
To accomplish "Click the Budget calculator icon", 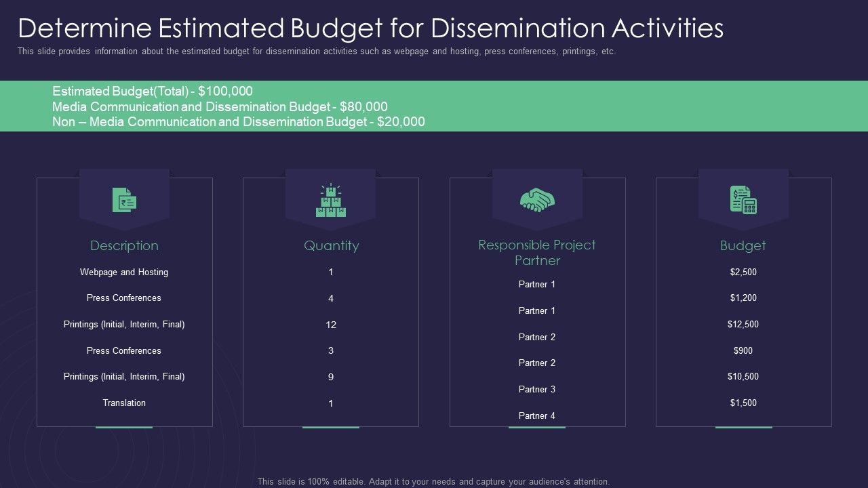I will pyautogui.click(x=743, y=200).
